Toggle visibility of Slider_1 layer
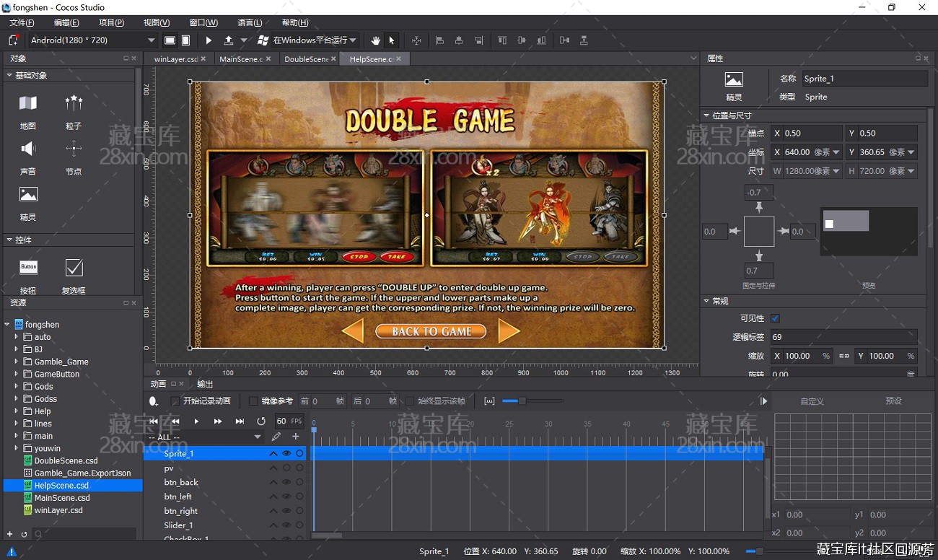 (x=286, y=525)
